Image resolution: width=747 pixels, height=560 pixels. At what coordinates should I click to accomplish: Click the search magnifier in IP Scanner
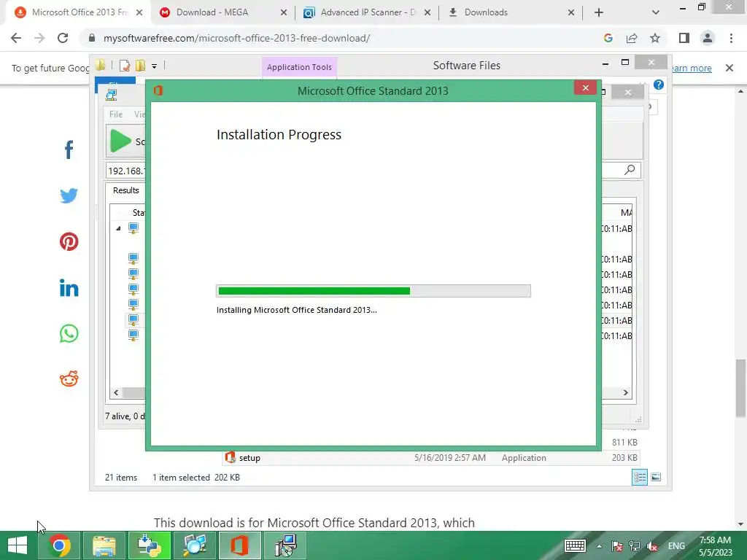630,170
